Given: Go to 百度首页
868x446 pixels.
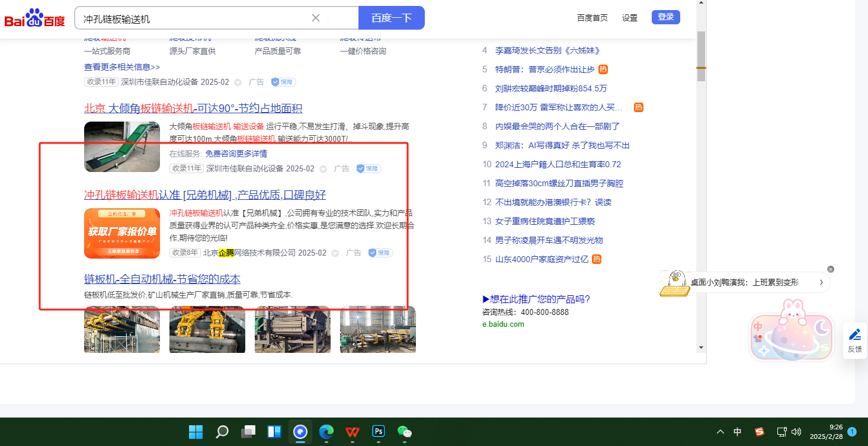Looking at the screenshot, I should tap(592, 18).
